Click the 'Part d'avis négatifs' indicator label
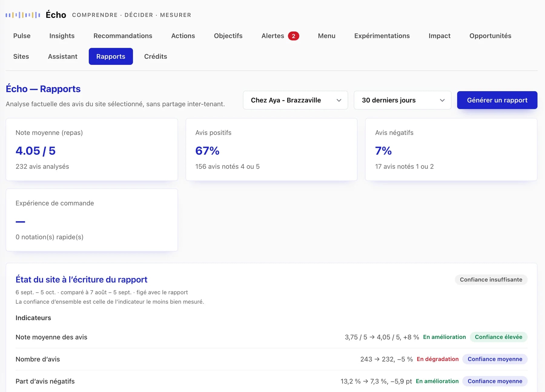Screen dimensions: 545x392 coord(45,381)
